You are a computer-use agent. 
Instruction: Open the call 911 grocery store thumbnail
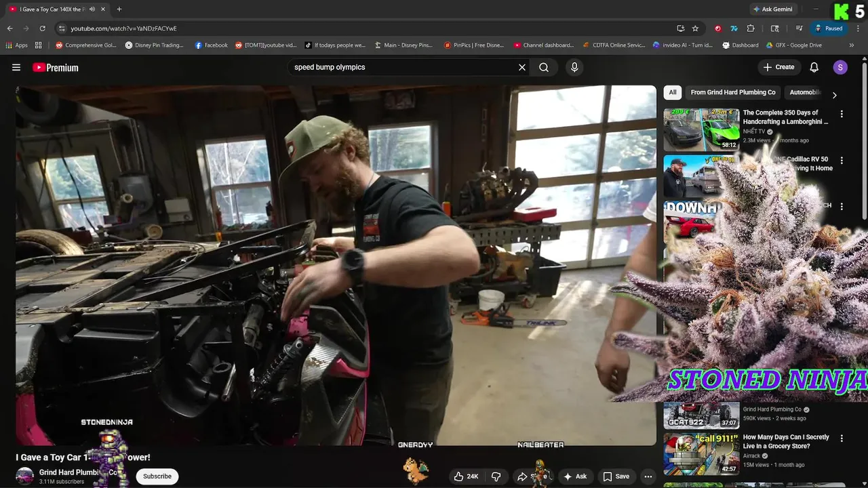(701, 453)
